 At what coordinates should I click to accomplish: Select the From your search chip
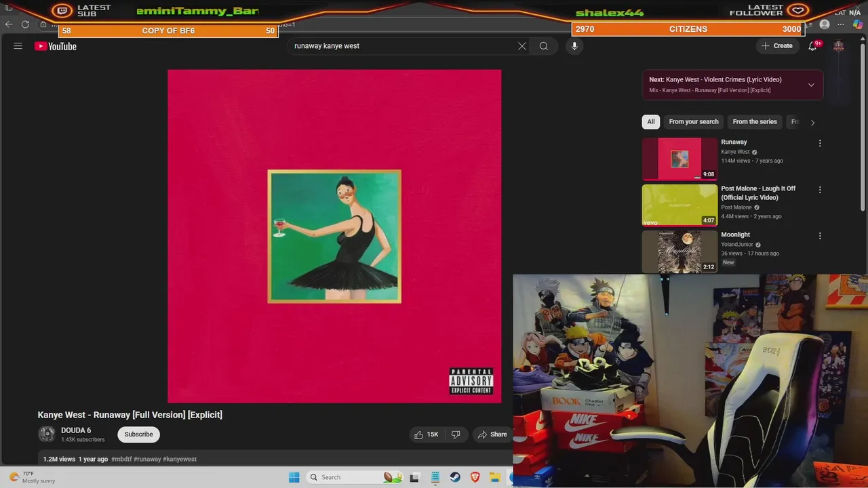(x=694, y=122)
